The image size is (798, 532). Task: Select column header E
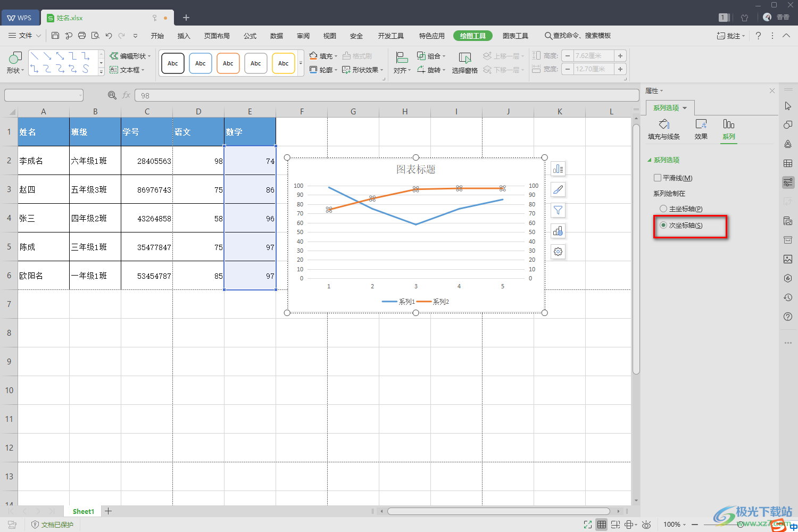pos(250,111)
